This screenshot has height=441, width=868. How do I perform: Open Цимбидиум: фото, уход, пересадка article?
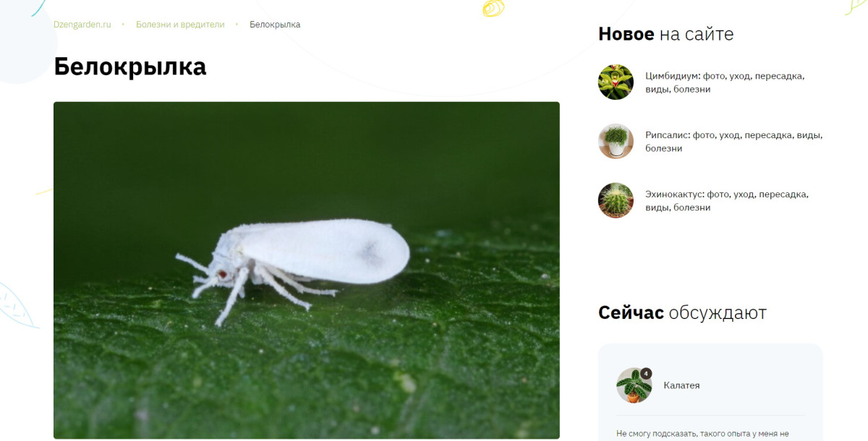pyautogui.click(x=725, y=82)
